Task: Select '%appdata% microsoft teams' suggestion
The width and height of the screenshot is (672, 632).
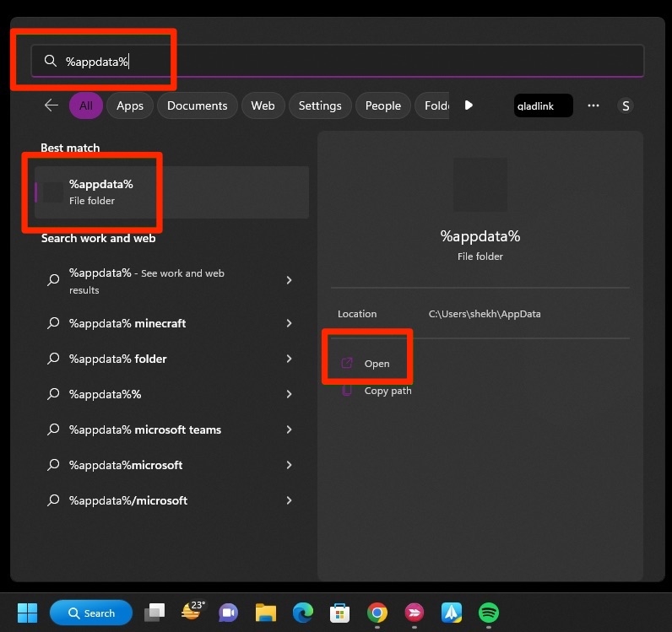Action: 171,429
